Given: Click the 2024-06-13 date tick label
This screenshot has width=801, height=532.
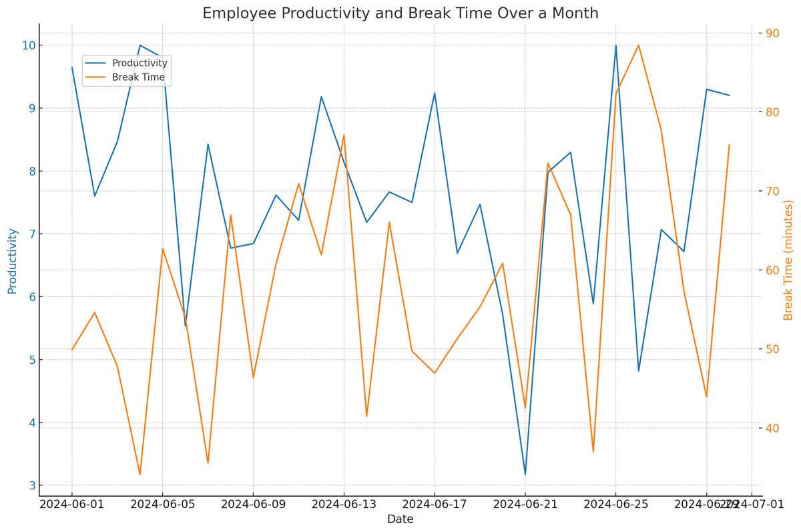Looking at the screenshot, I should pyautogui.click(x=344, y=505).
